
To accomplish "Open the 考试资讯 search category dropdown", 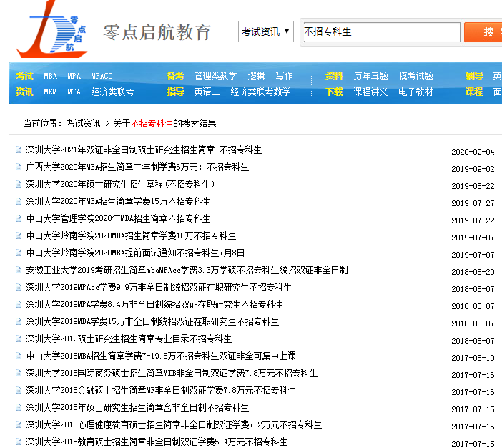I will pos(266,31).
